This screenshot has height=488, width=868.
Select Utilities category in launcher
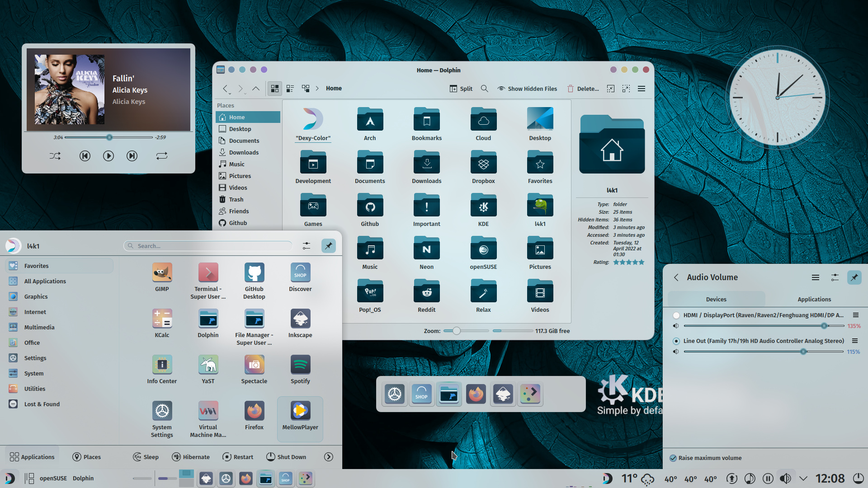[59, 389]
